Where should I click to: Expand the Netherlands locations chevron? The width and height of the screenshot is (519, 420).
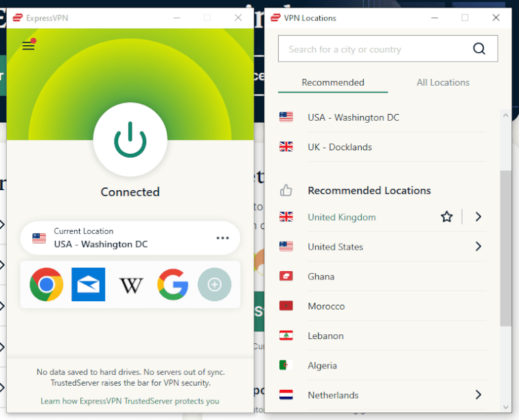478,395
